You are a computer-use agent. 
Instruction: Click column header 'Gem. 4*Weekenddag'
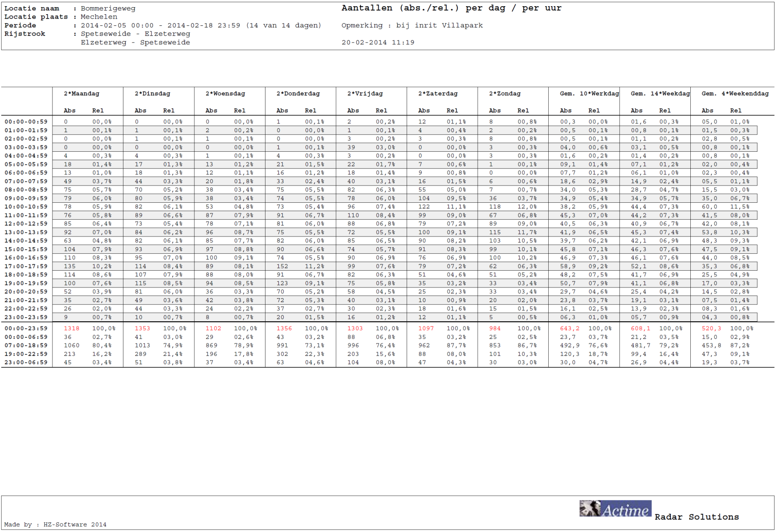click(735, 94)
